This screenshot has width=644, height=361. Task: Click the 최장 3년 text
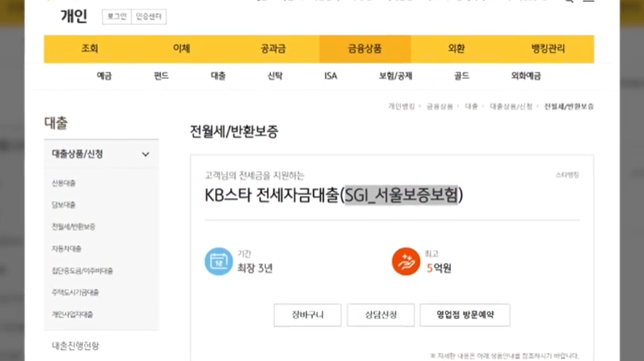point(255,268)
